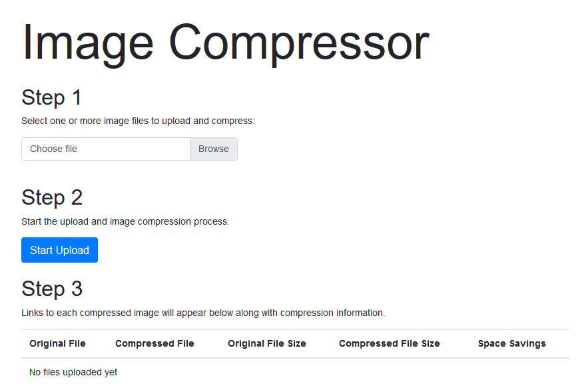This screenshot has width=588, height=392.
Task: Click the Choose file input field
Action: [106, 149]
